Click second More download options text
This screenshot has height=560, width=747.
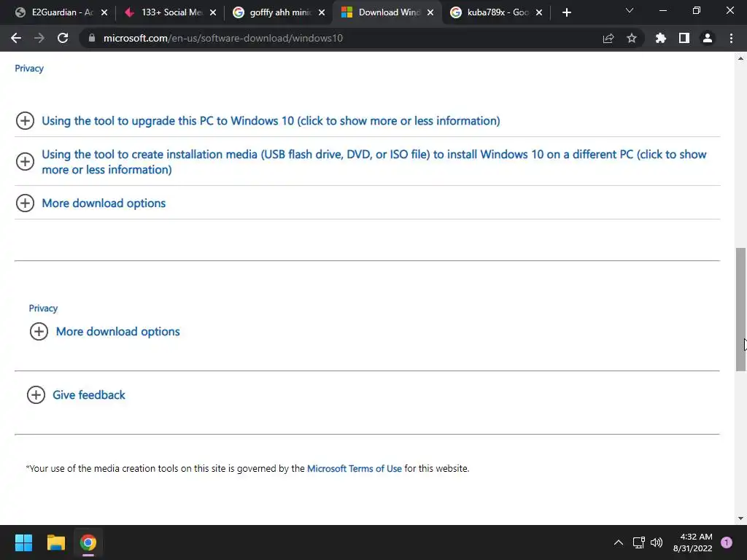click(x=117, y=332)
